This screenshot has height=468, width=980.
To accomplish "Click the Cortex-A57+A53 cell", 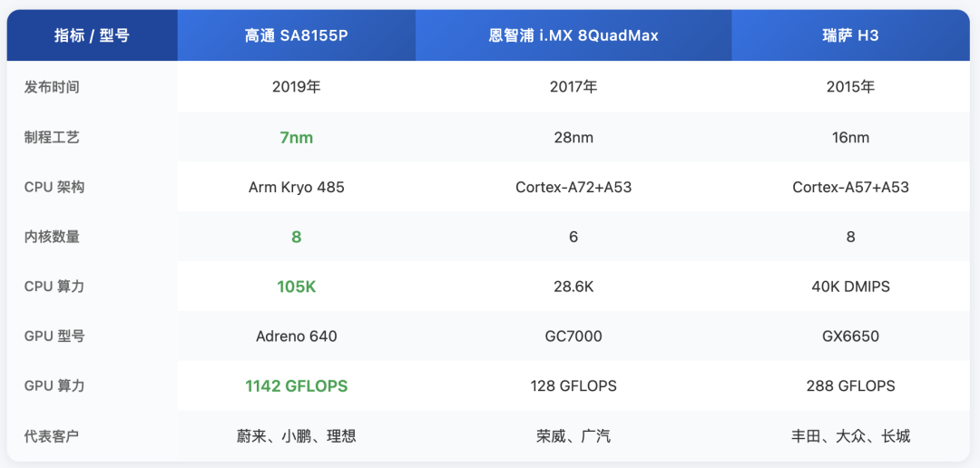I will [x=850, y=187].
